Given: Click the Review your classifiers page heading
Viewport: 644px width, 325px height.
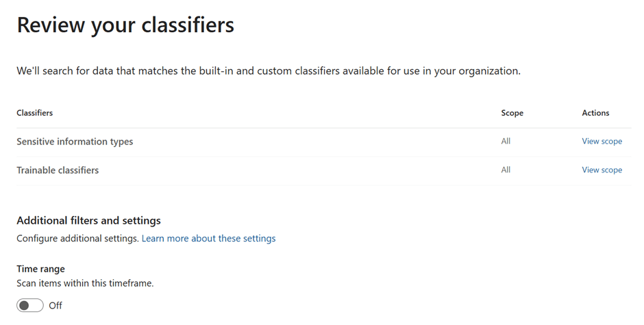Looking at the screenshot, I should click(125, 25).
